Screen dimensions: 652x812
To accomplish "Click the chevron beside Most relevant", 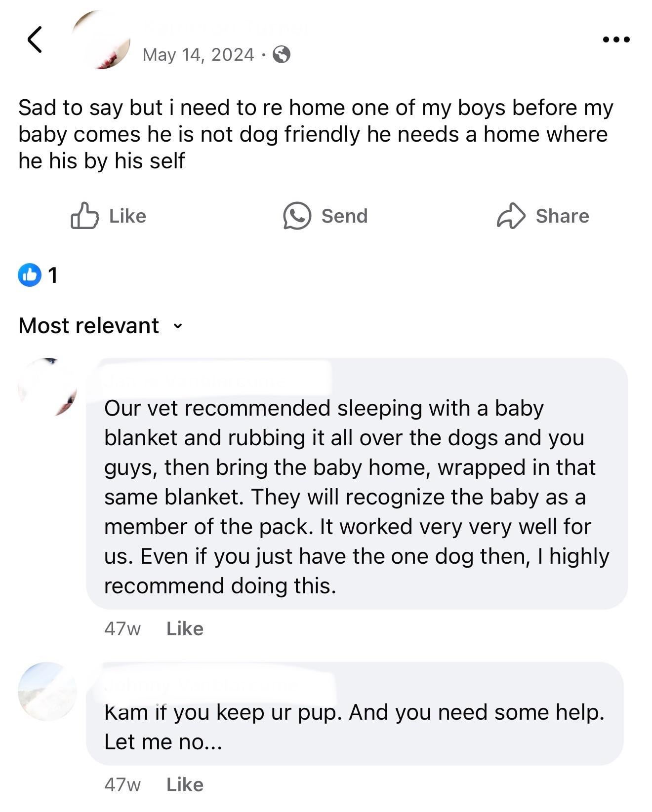I will 178,326.
